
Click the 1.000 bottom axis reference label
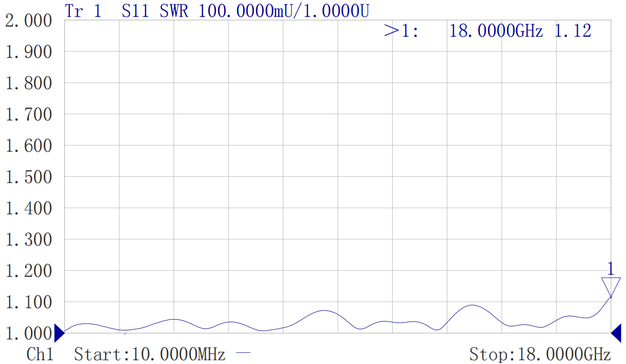[x=28, y=334]
